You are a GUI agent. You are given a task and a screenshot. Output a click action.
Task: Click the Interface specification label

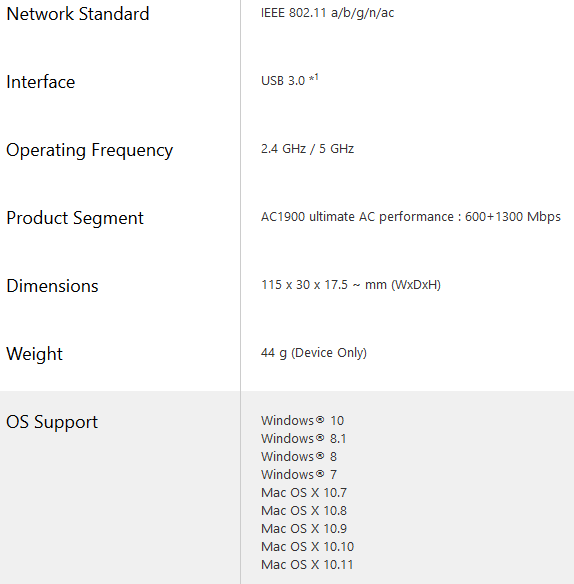41,82
